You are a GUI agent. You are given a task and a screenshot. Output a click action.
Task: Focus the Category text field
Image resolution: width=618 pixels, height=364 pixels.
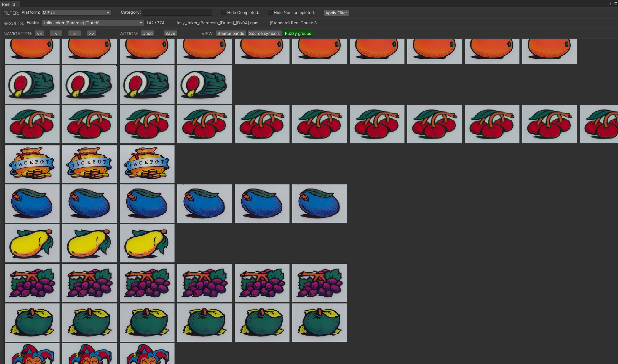point(177,13)
